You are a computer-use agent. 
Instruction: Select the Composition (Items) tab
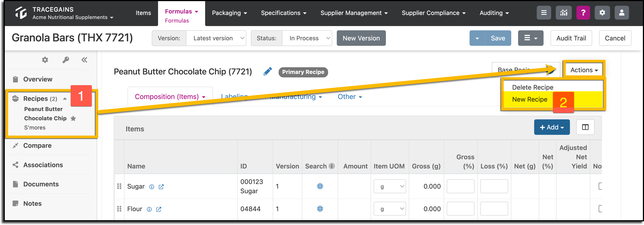(170, 96)
